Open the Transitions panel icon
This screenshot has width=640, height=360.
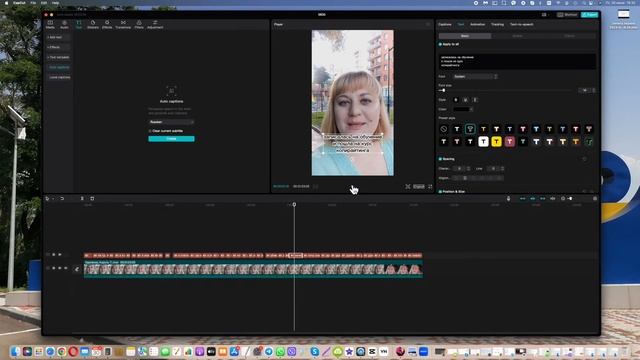point(123,24)
